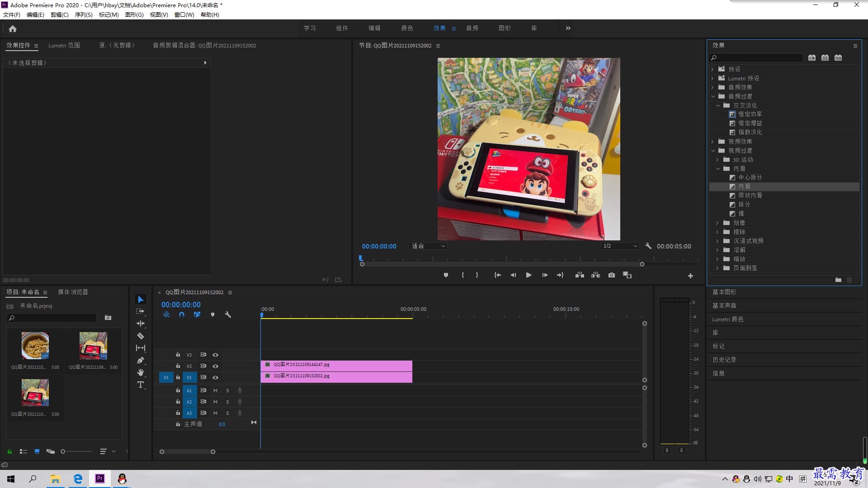The width and height of the screenshot is (868, 488).
Task: Expand the Lumetri 预设 folder
Action: click(712, 78)
